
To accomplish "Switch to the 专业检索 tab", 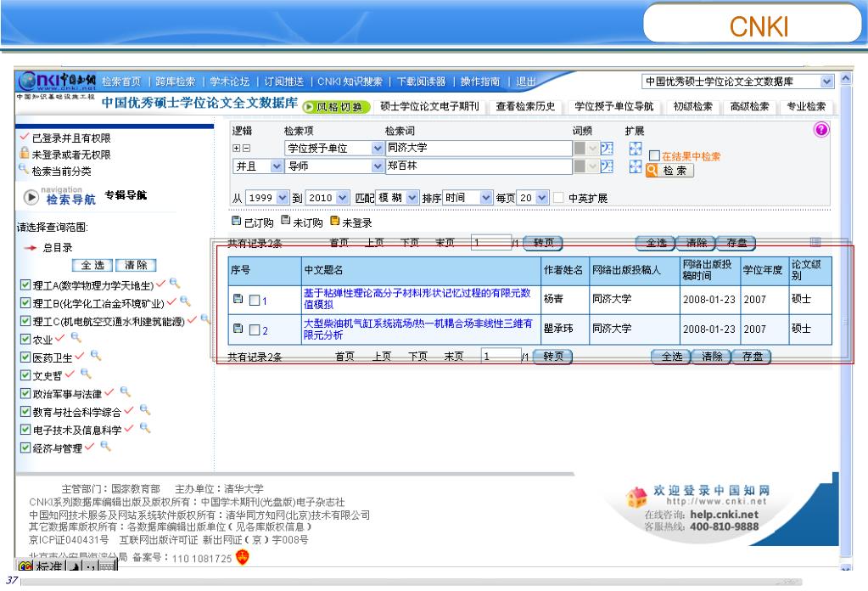I will coord(806,106).
